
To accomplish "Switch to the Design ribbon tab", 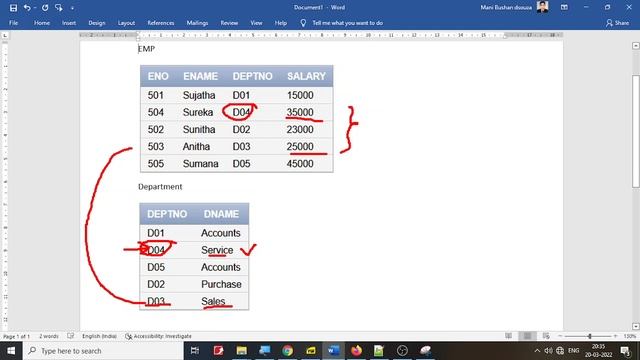I will [x=97, y=23].
